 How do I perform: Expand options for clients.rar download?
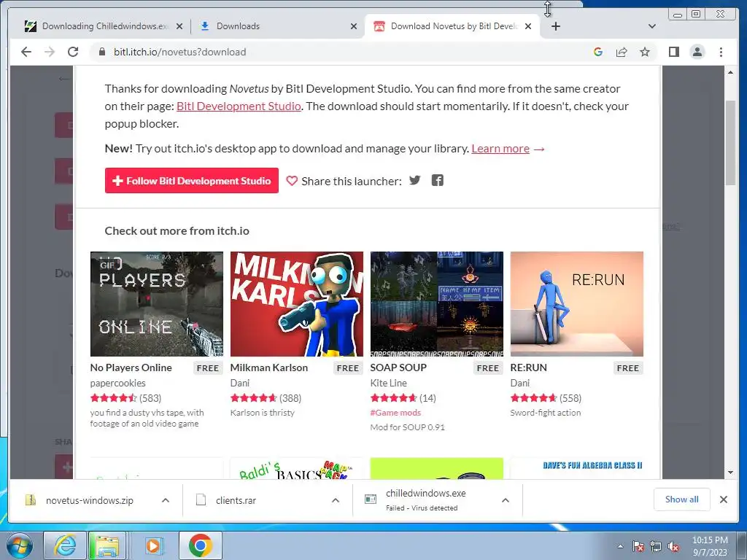[x=336, y=500]
